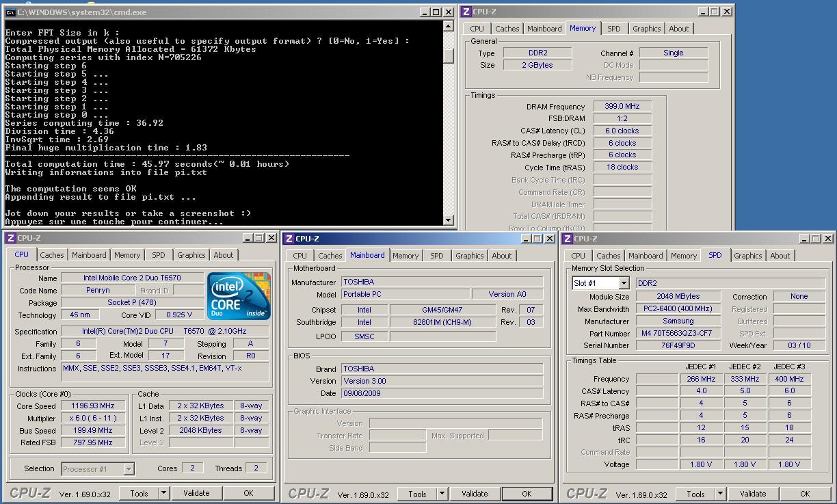Click OK button in SPD window
Screen dimensions: 837x504
(805, 493)
